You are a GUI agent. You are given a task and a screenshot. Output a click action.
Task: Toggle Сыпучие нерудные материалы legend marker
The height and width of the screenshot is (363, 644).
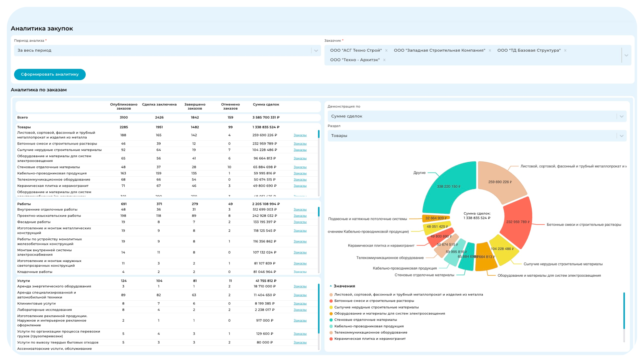pos(331,308)
